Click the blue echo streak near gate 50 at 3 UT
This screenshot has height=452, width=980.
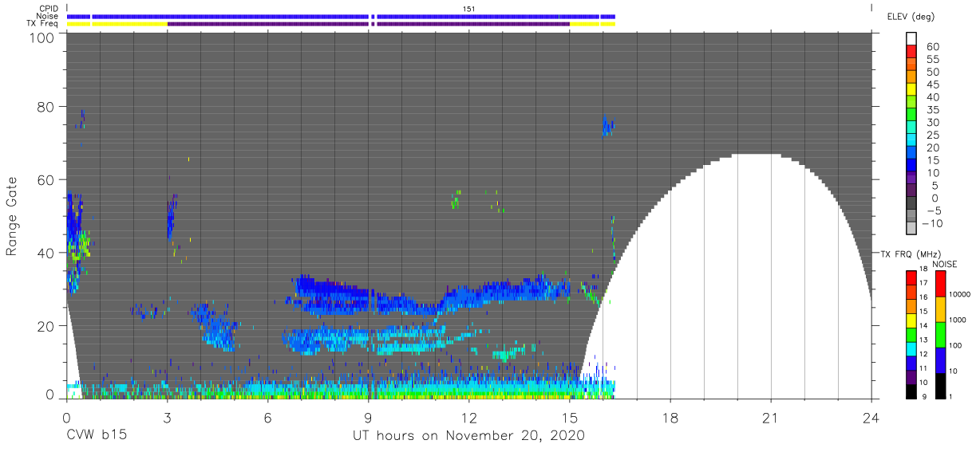pos(171,215)
